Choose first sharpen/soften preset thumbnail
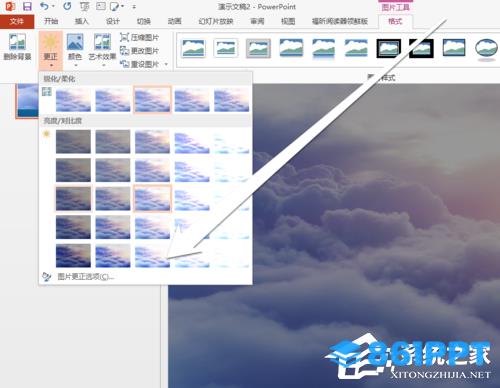 pos(73,99)
